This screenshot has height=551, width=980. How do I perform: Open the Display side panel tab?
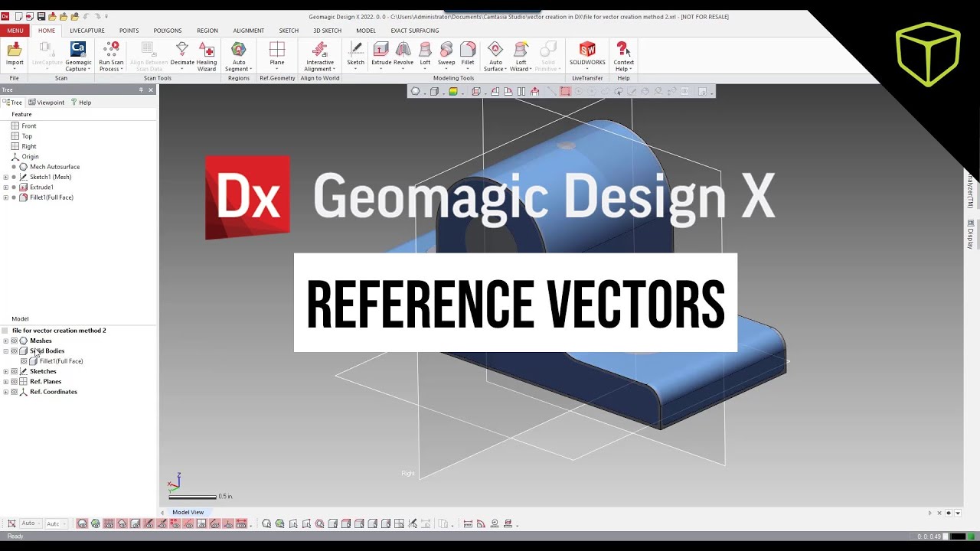tap(970, 234)
